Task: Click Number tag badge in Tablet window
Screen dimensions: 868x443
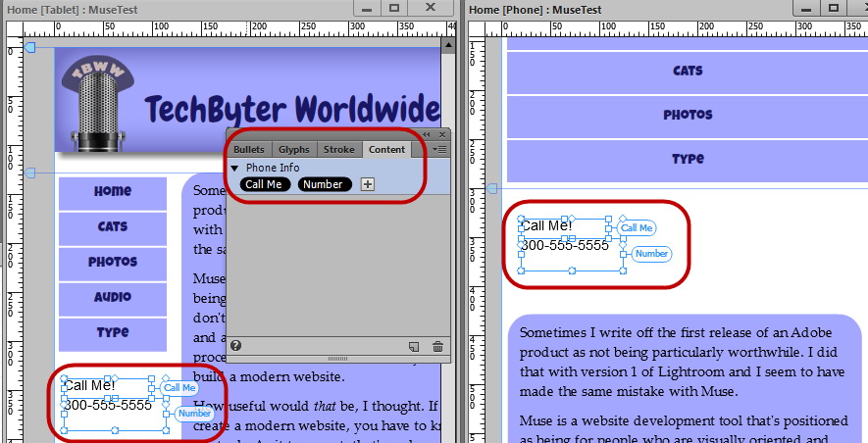Action: coord(194,414)
